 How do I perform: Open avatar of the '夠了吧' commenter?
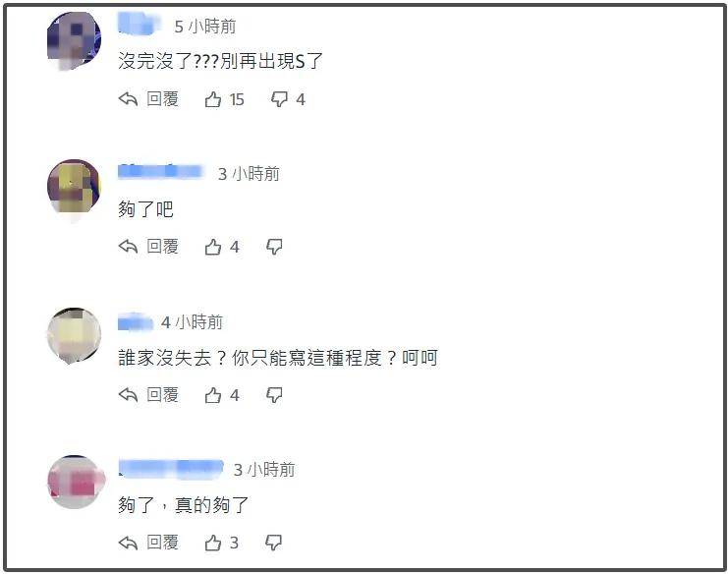coord(75,187)
